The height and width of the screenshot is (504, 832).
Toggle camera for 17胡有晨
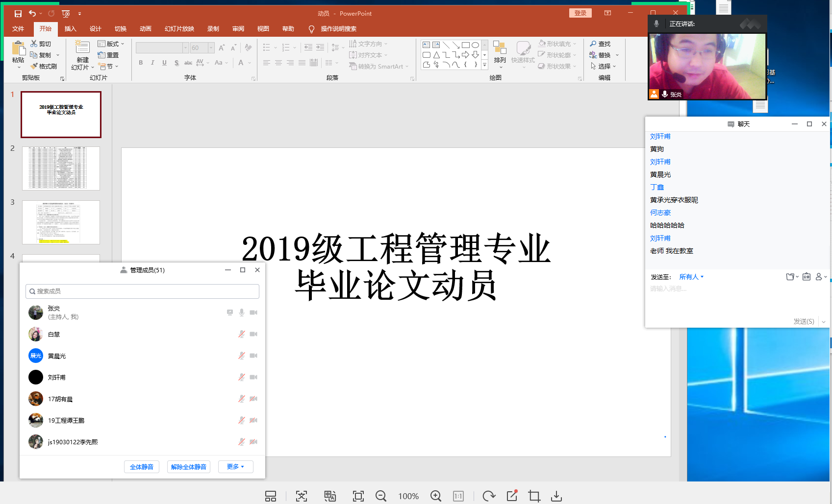pos(253,399)
